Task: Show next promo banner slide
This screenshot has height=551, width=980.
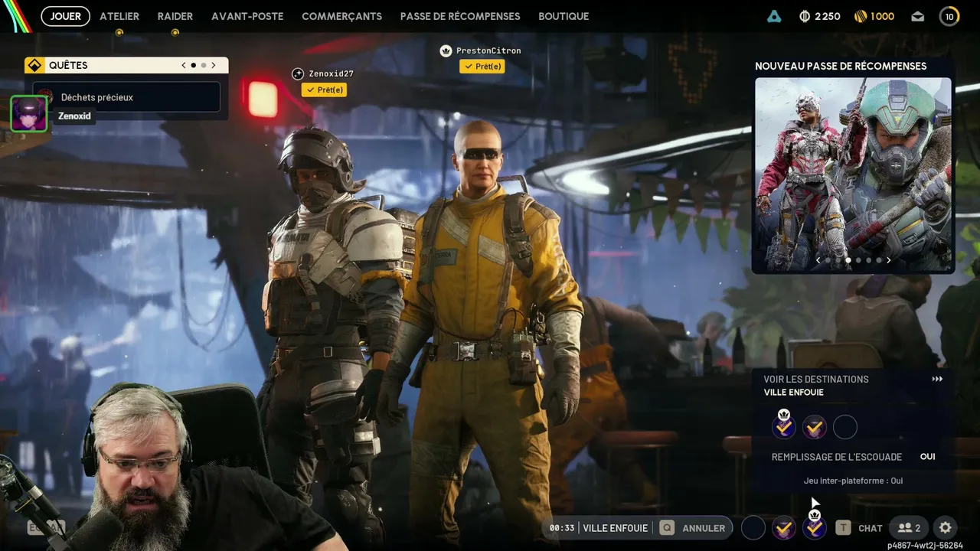Action: coord(888,260)
